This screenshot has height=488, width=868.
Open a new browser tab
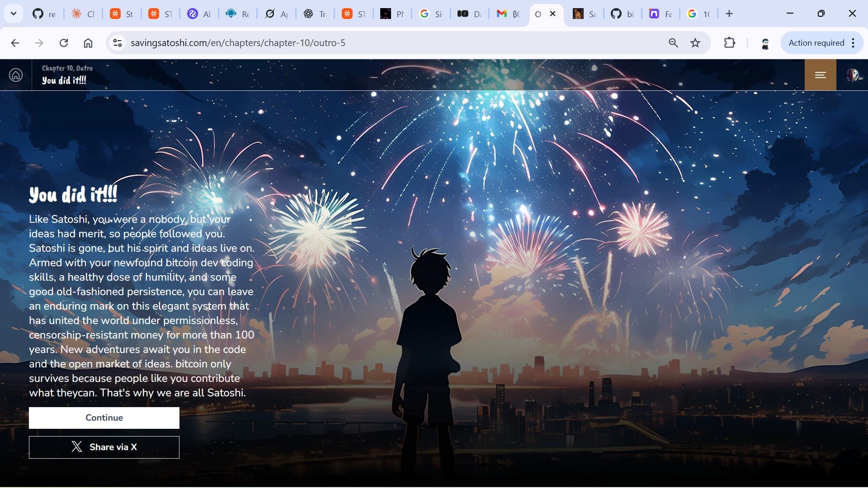(729, 14)
